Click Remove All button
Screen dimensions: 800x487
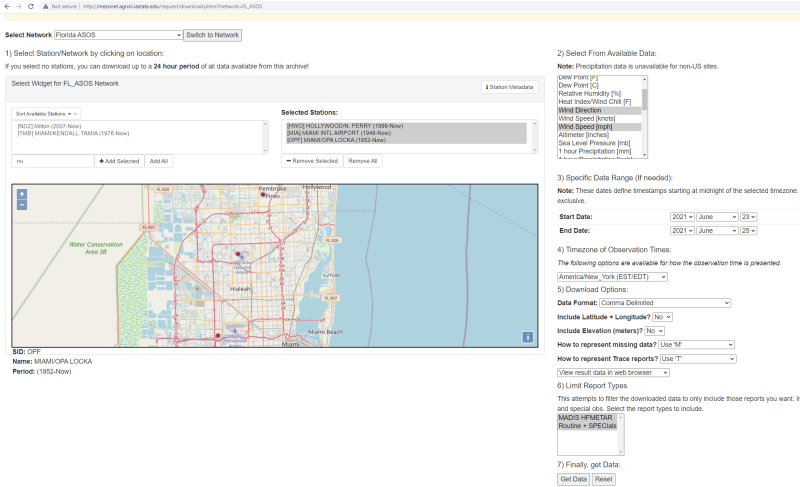click(363, 161)
